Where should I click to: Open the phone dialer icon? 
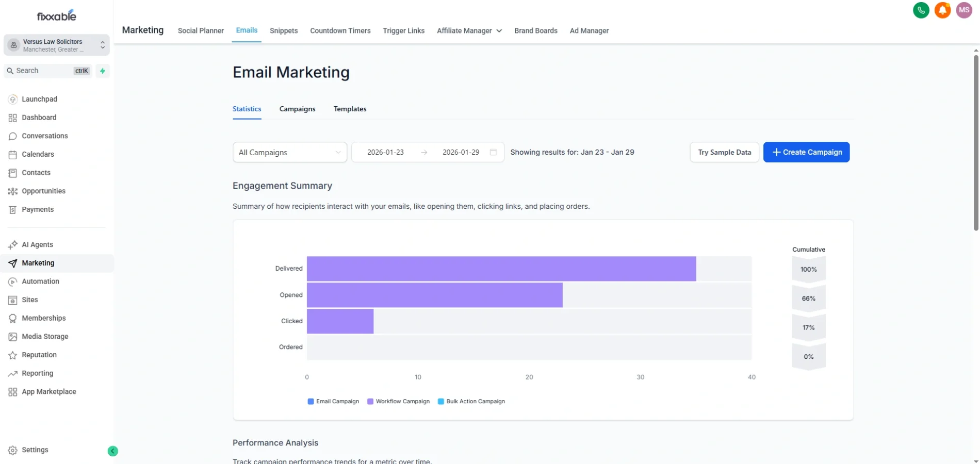[921, 10]
